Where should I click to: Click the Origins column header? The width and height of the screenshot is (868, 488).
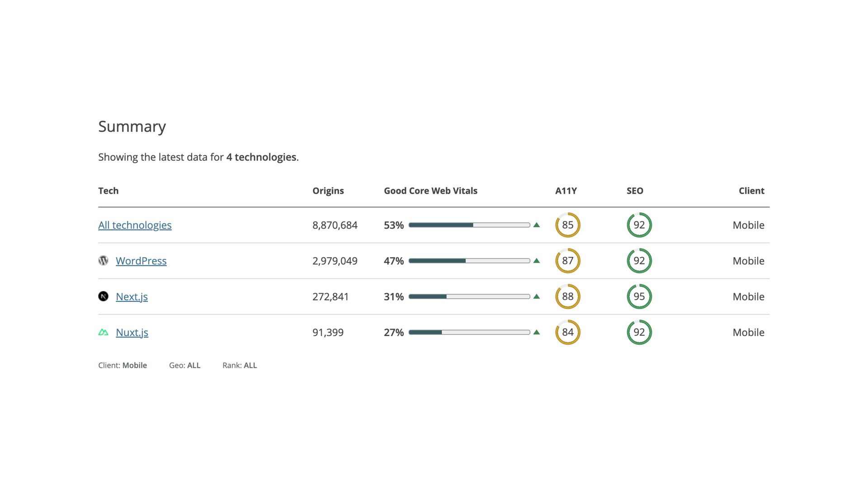[328, 191]
